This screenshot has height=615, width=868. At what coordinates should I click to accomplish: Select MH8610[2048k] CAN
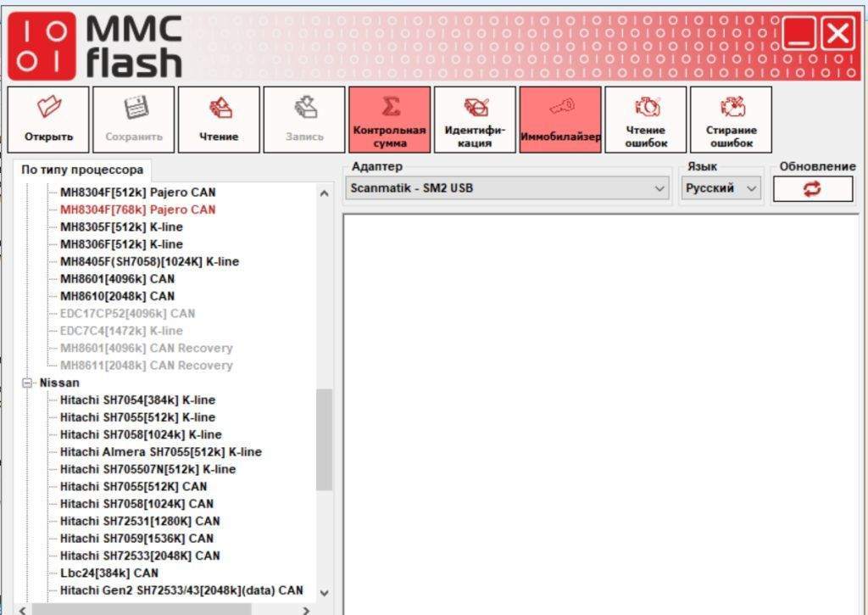tap(117, 296)
